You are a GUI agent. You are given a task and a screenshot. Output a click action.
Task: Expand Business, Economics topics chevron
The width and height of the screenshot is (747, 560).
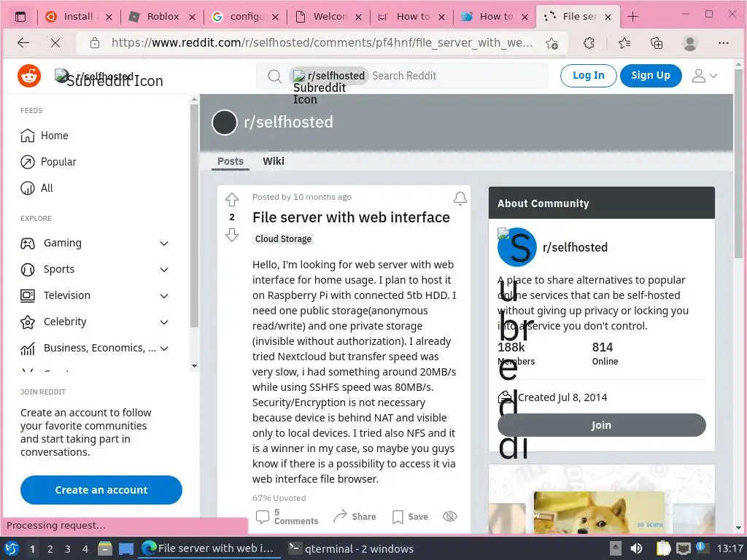pyautogui.click(x=164, y=348)
